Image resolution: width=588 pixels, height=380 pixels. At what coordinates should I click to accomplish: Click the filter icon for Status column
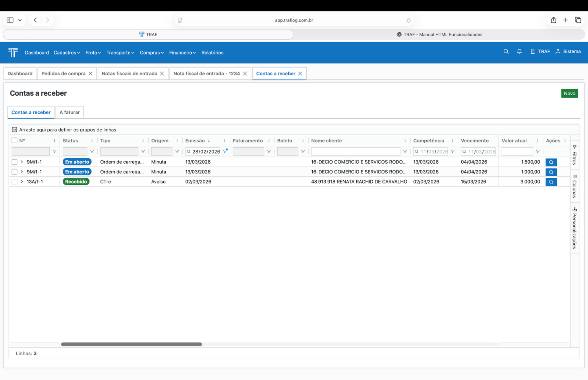92,151
